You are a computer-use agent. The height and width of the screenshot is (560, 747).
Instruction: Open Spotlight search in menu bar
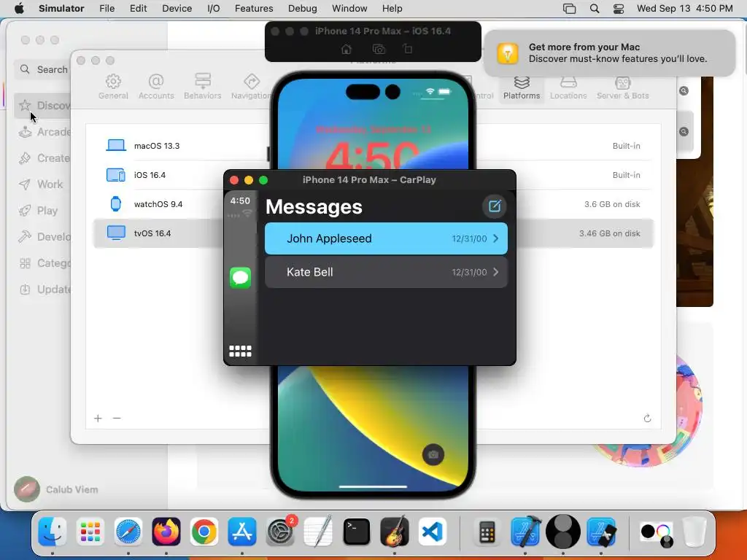(594, 9)
